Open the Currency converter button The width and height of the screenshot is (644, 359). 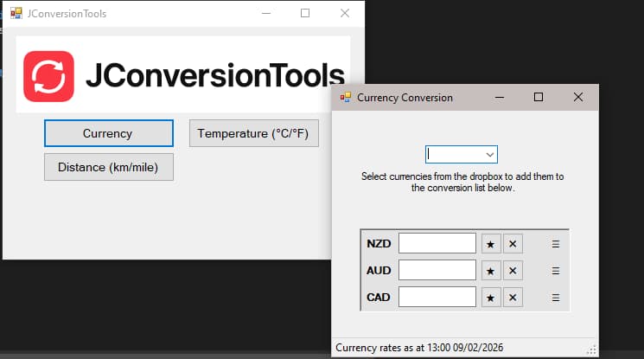109,133
